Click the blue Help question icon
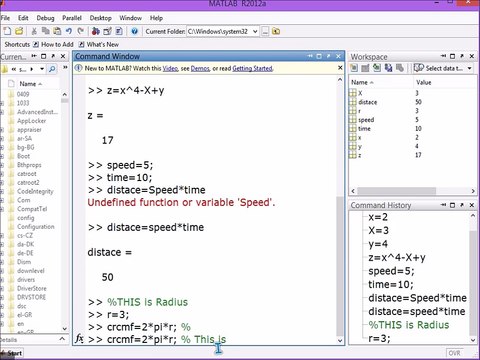 tap(134, 31)
